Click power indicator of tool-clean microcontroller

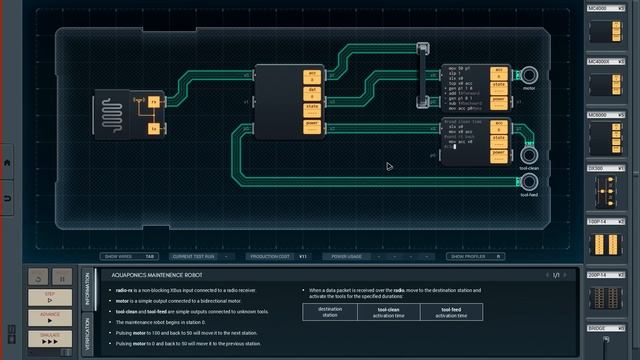point(499,156)
